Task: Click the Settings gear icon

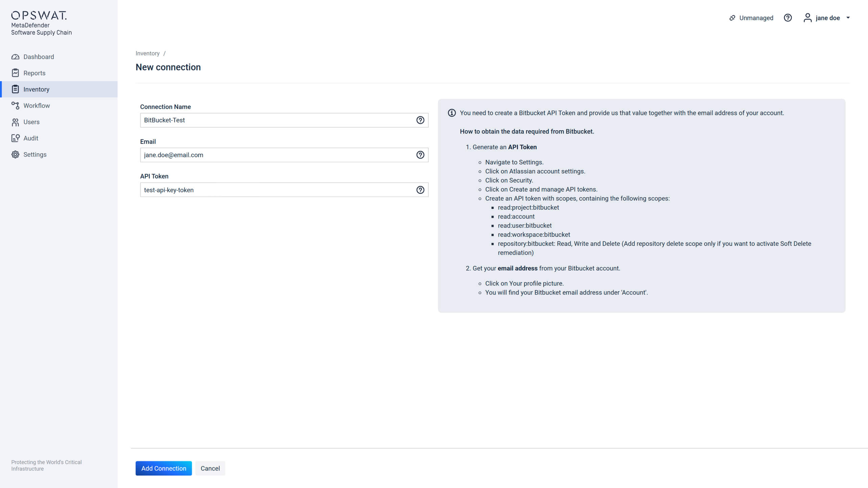Action: coord(15,155)
